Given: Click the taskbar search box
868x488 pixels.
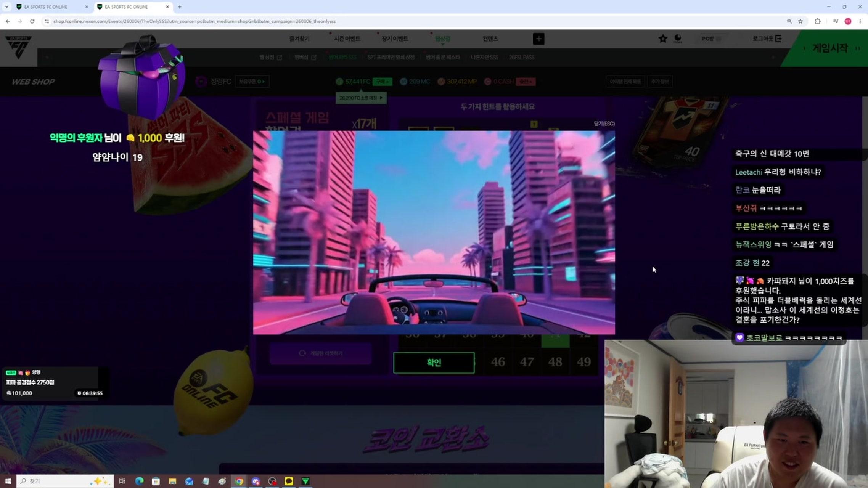Looking at the screenshot, I should (x=65, y=481).
